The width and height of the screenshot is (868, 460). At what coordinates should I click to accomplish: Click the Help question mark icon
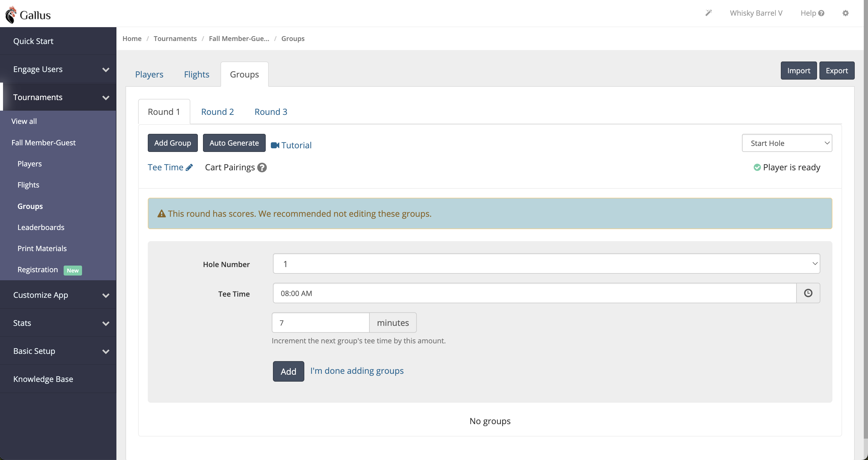821,13
